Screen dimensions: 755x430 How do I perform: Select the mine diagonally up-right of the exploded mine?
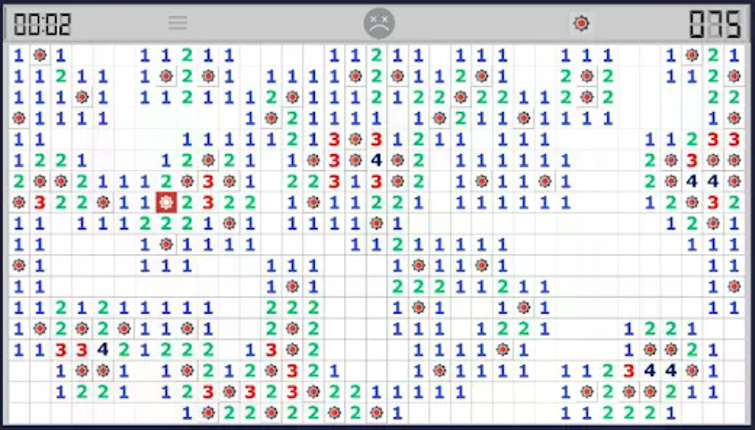[x=187, y=181]
